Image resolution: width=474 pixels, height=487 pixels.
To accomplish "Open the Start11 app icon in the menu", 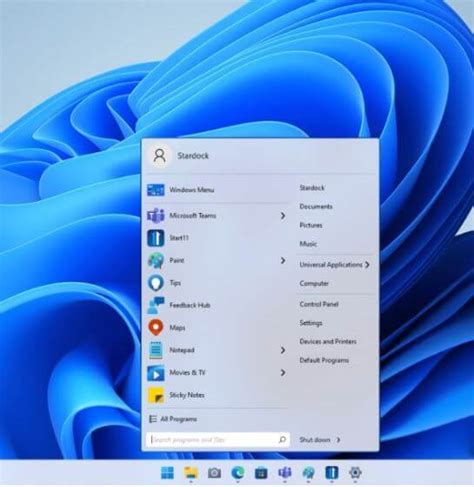I will [156, 238].
